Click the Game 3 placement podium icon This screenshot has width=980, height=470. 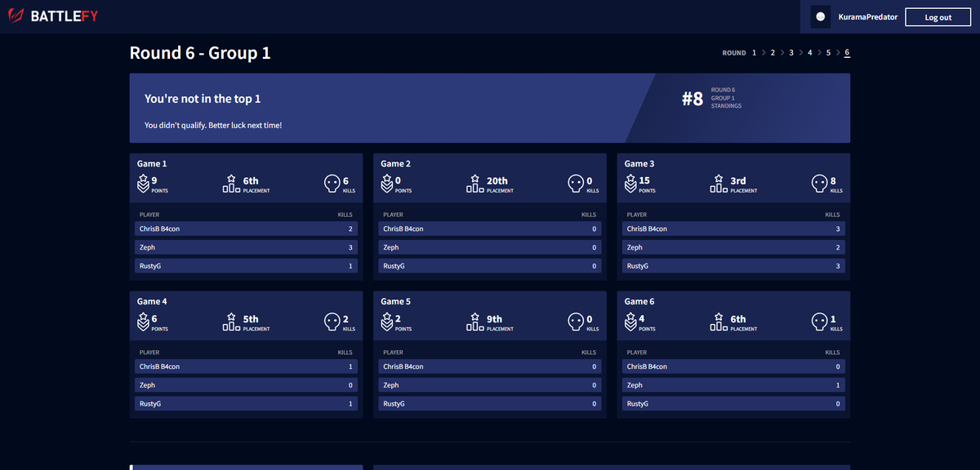719,184
